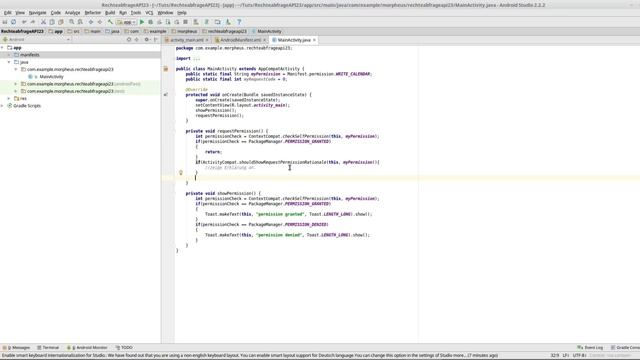Viewport: 640px width, 360px height.
Task: Click the Cut scissors icon
Action: click(x=43, y=22)
